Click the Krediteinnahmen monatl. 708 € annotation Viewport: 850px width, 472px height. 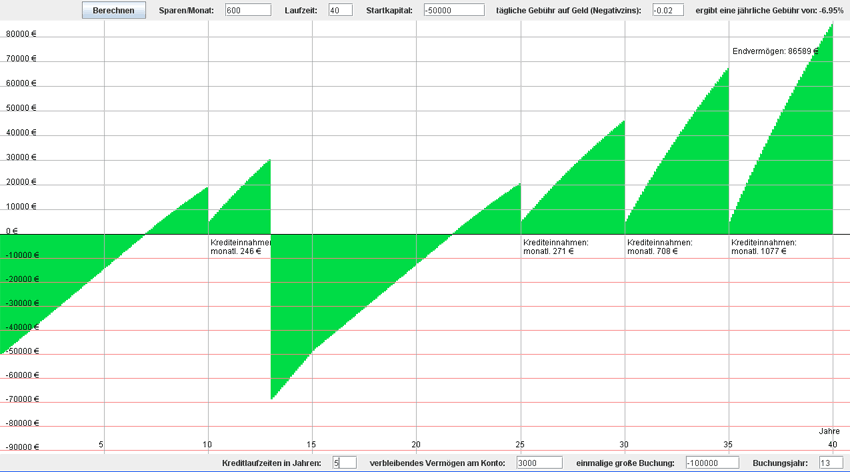point(659,247)
